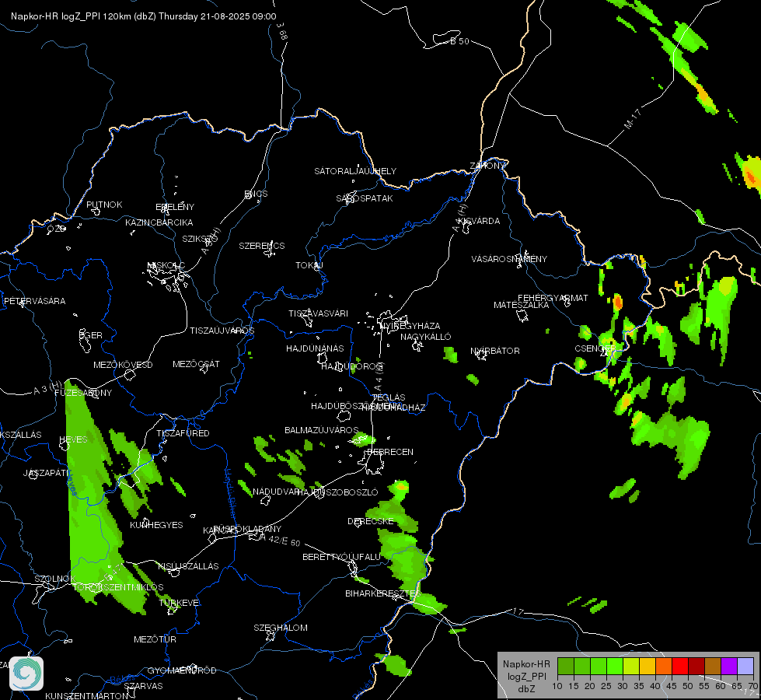Image resolution: width=761 pixels, height=700 pixels.
Task: Click the PUTNOK town label
Action: [104, 205]
